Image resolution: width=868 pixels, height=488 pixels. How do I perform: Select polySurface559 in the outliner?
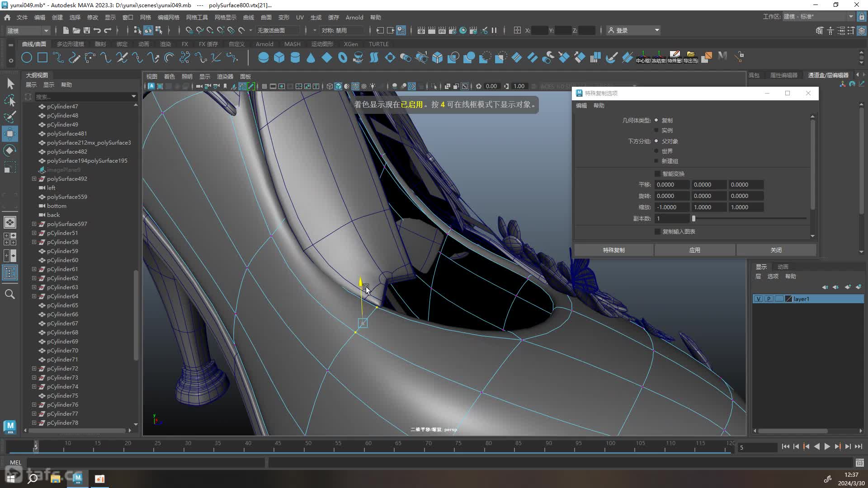click(67, 197)
